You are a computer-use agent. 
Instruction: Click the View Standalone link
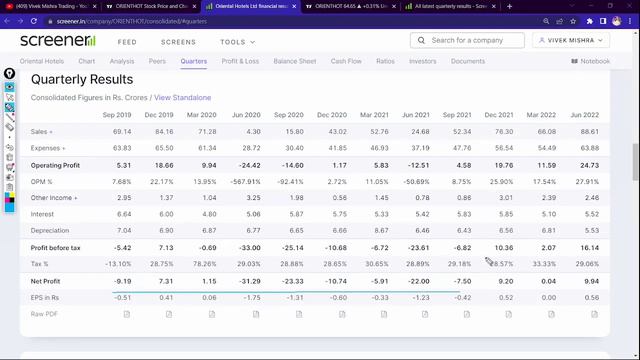click(182, 98)
